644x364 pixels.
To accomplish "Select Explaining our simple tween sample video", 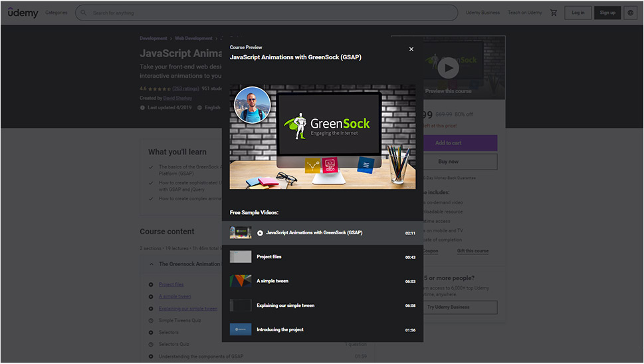I will pyautogui.click(x=322, y=305).
